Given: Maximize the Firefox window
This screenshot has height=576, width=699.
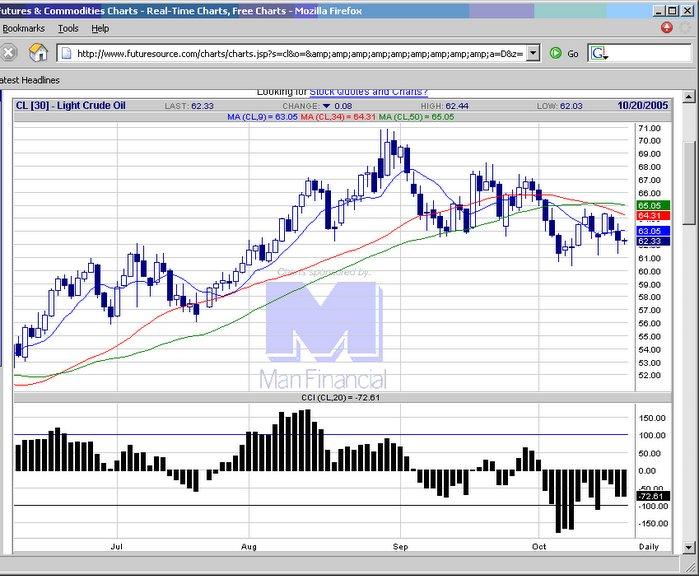Looking at the screenshot, I should [x=674, y=11].
